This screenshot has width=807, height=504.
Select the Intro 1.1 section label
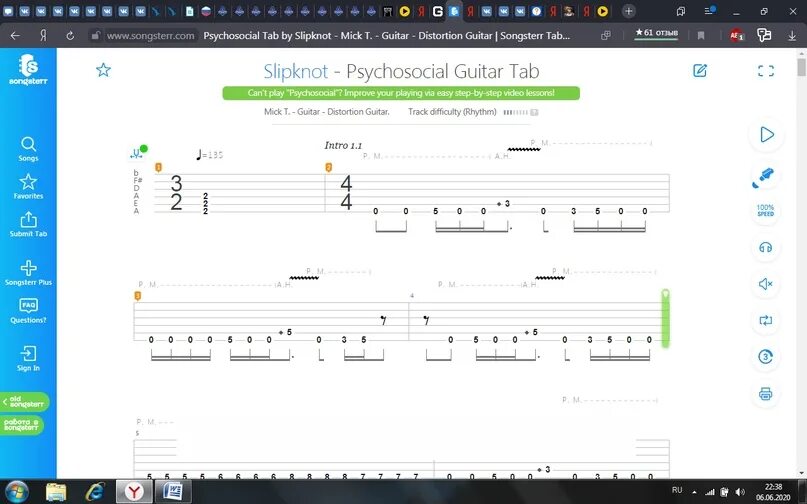pyautogui.click(x=343, y=146)
